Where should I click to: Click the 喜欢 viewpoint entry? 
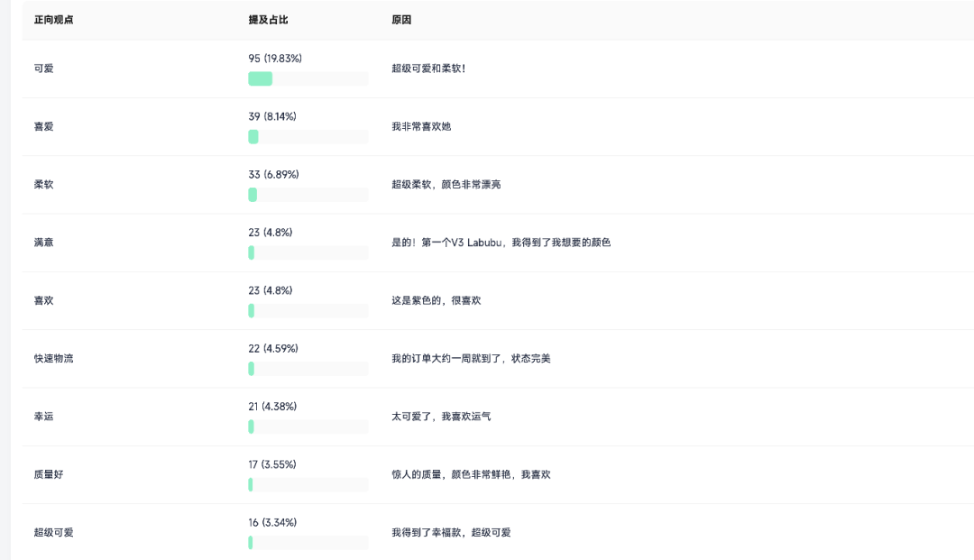(x=40, y=300)
